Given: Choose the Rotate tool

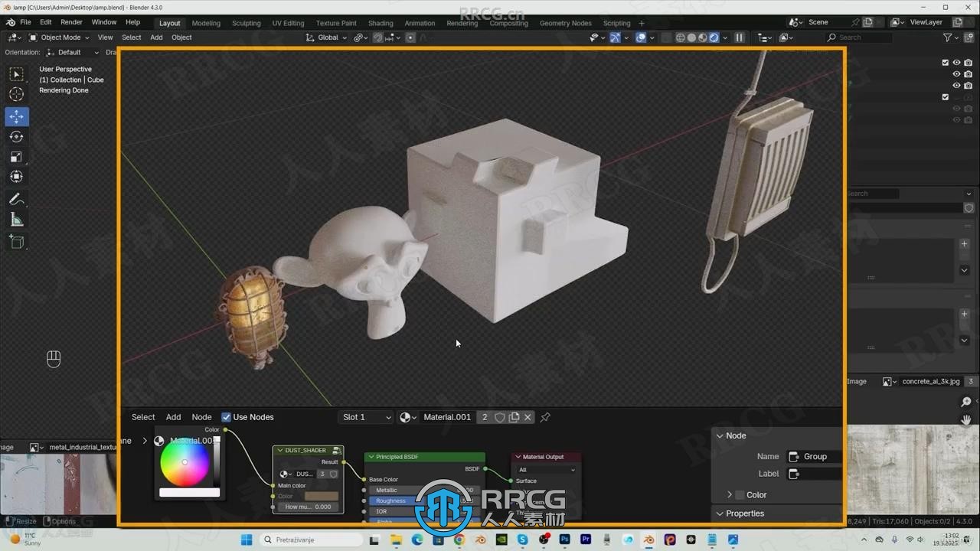Looking at the screenshot, I should [x=16, y=136].
